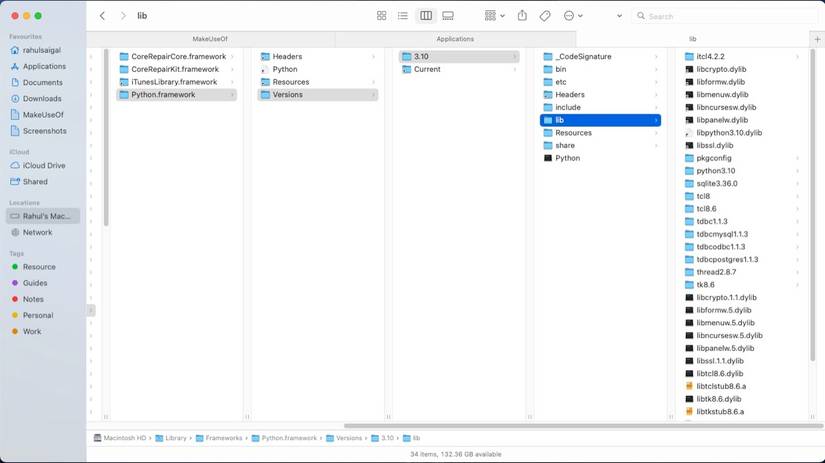Click the Edit Tags icon
Viewport: 825px width, 463px height.
[545, 16]
